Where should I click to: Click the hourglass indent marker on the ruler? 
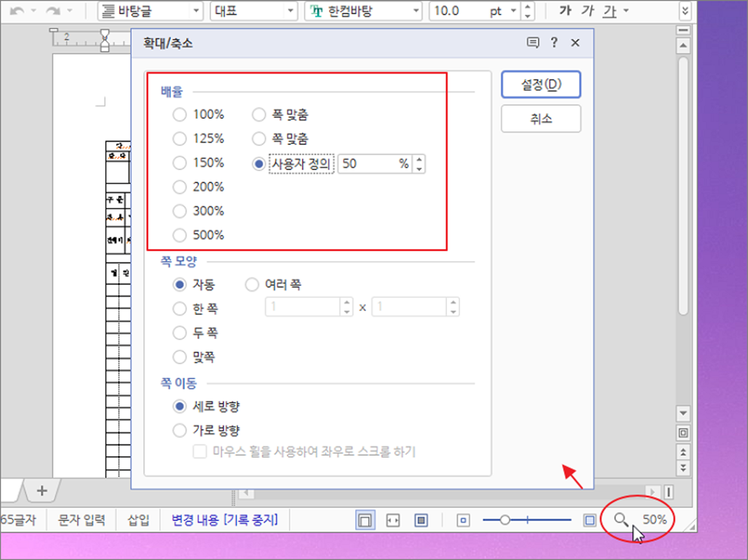click(105, 41)
